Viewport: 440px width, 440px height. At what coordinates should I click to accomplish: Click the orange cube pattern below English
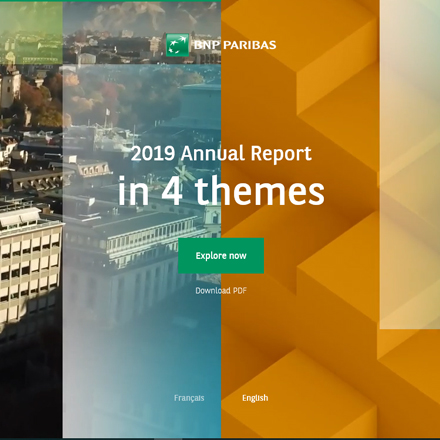click(x=300, y=420)
